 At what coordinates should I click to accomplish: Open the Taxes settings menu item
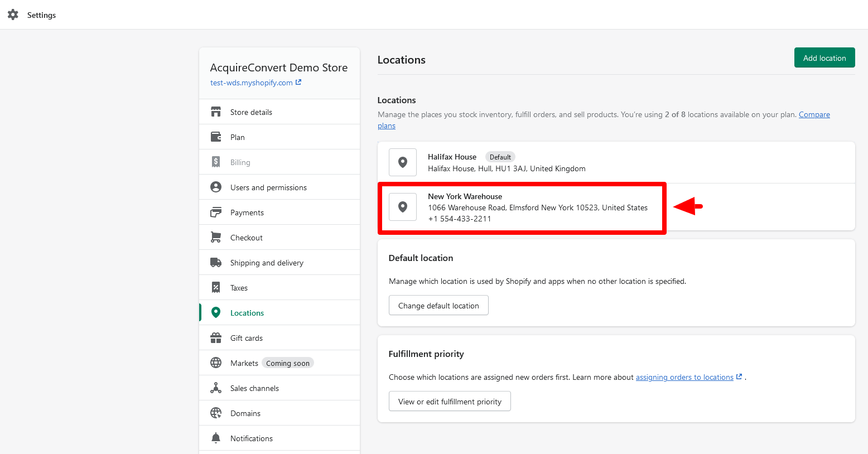click(x=239, y=288)
